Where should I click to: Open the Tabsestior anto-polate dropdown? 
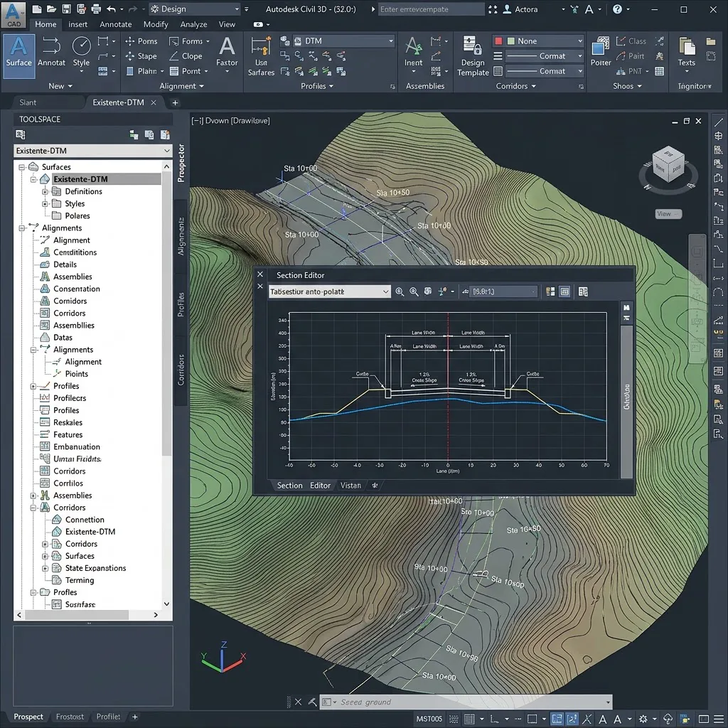[x=330, y=291]
